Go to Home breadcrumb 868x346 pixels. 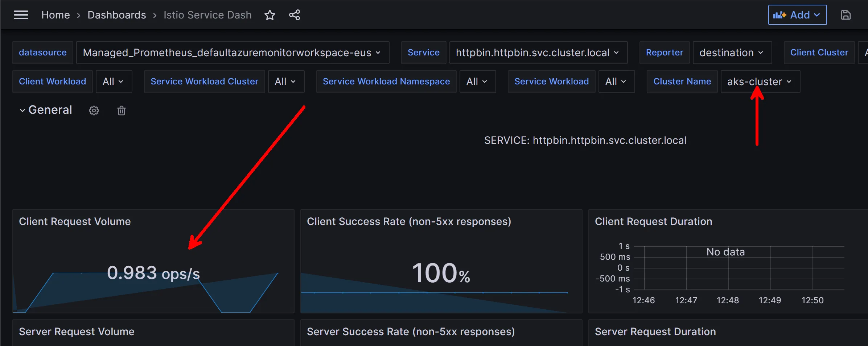click(55, 15)
